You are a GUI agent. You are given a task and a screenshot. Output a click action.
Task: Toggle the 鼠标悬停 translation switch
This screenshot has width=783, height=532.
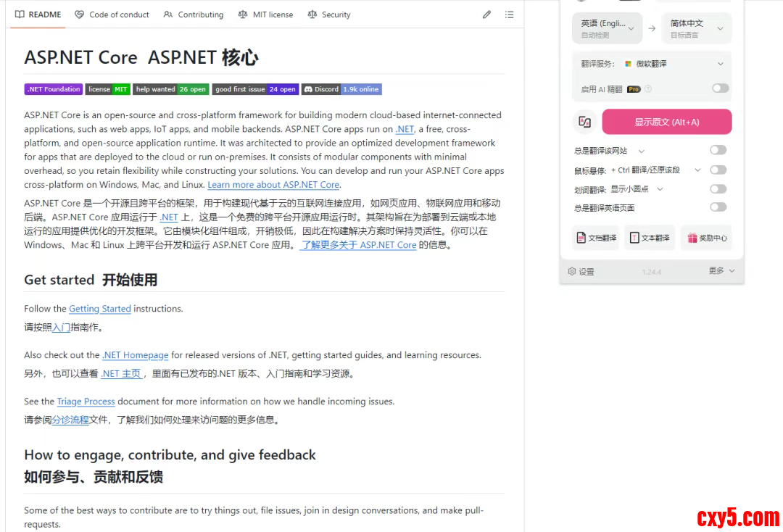(718, 170)
